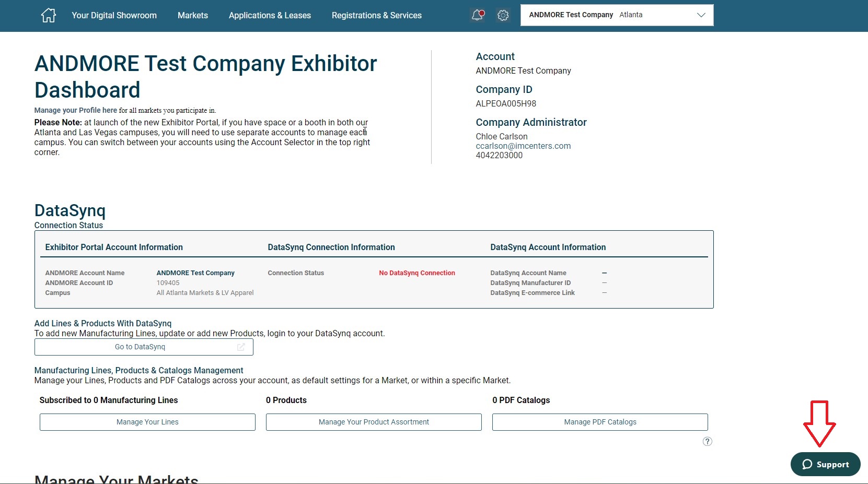Click the account ID 109405
The height and width of the screenshot is (484, 868).
click(x=168, y=283)
